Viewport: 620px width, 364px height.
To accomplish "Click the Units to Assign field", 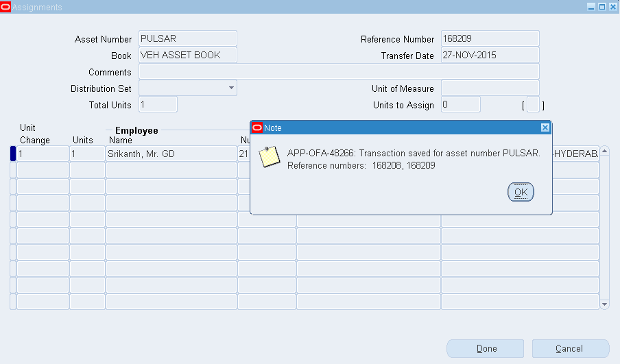I will 460,105.
